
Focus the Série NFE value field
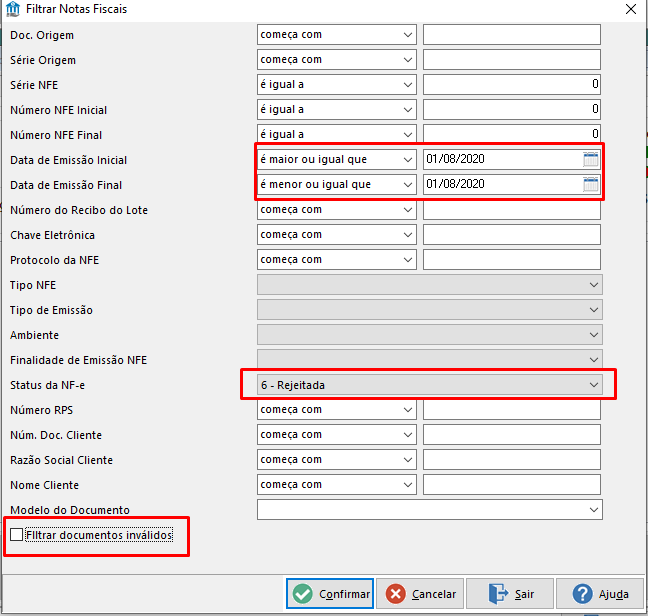pos(512,85)
